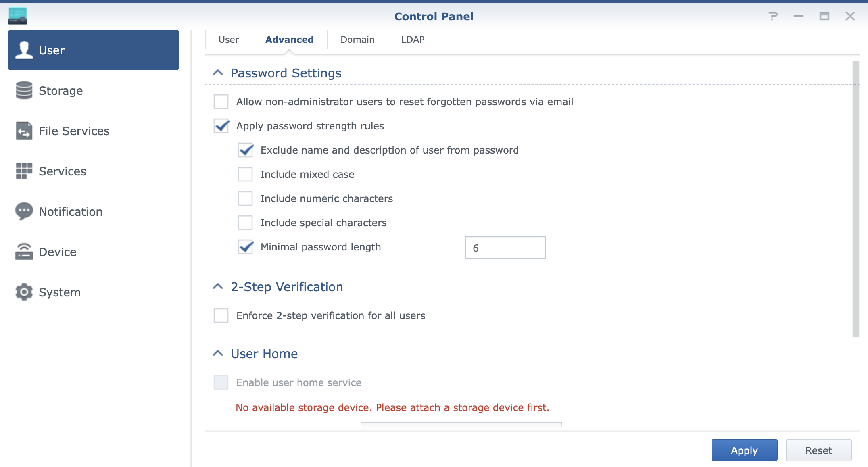Open the System gear icon
This screenshot has width=868, height=467.
tap(24, 292)
